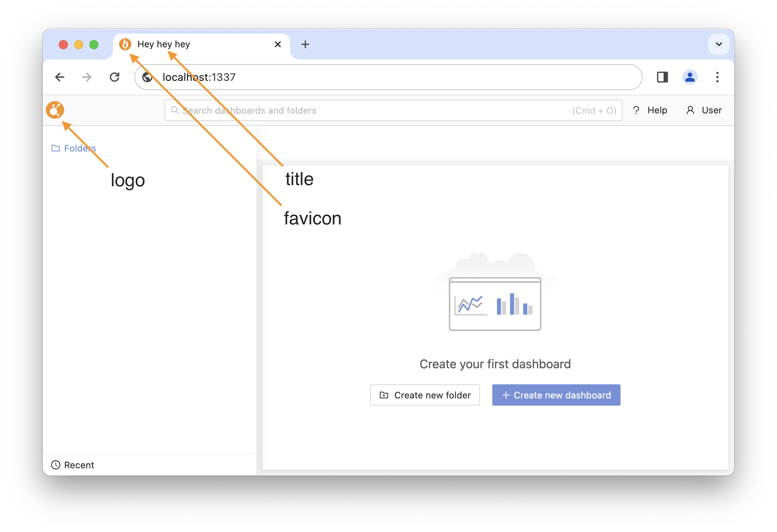Click the Help menu label
The width and height of the screenshot is (777, 532).
click(x=657, y=110)
